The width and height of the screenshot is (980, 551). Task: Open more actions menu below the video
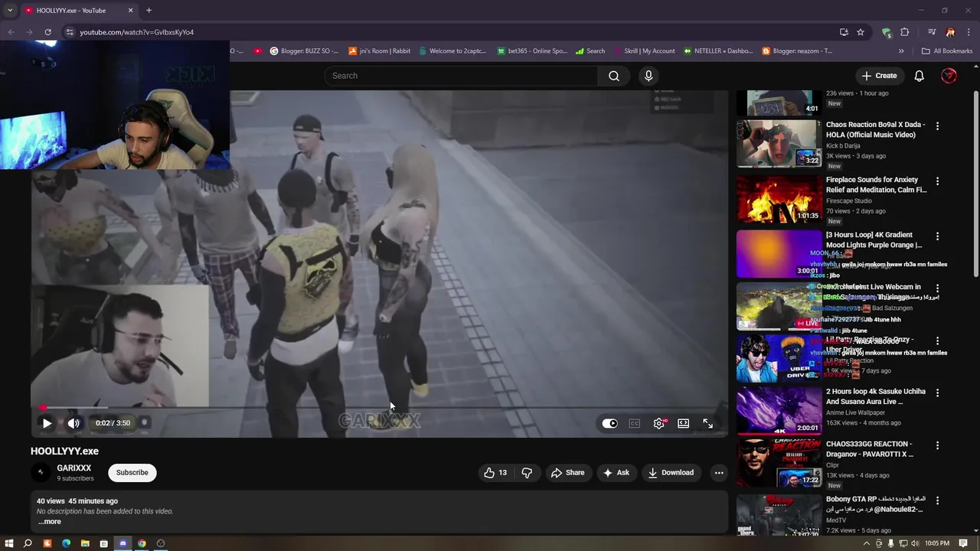click(718, 473)
